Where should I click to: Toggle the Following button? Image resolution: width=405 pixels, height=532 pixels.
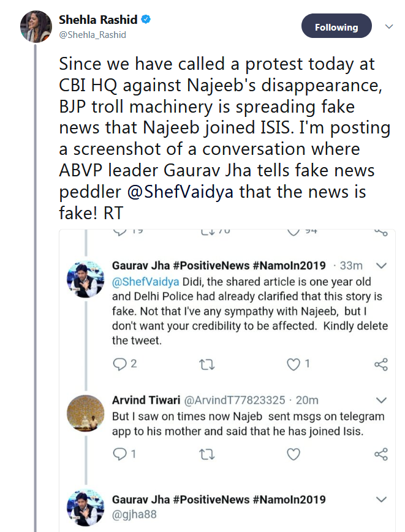(x=336, y=27)
